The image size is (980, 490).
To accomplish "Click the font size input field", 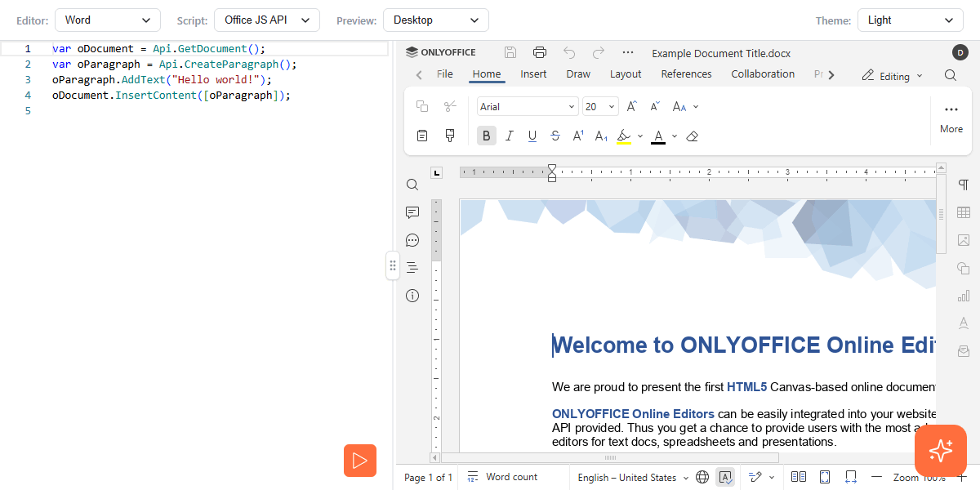I will pos(593,107).
